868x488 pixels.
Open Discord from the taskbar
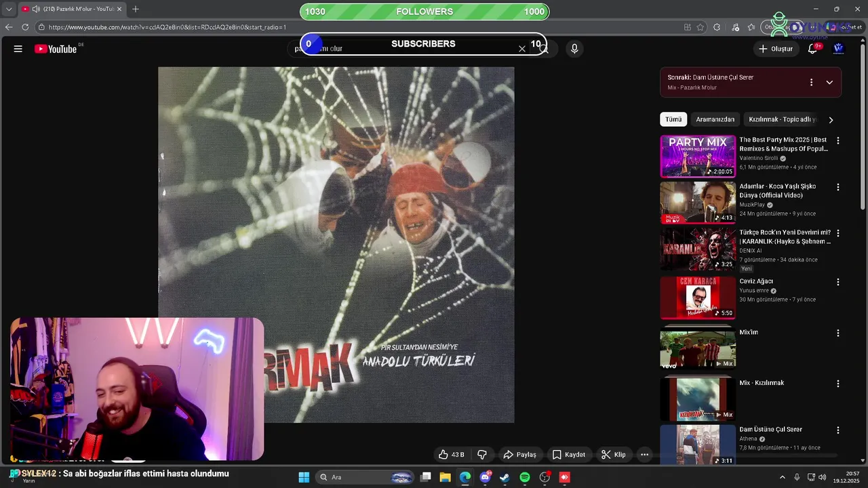[485, 477]
